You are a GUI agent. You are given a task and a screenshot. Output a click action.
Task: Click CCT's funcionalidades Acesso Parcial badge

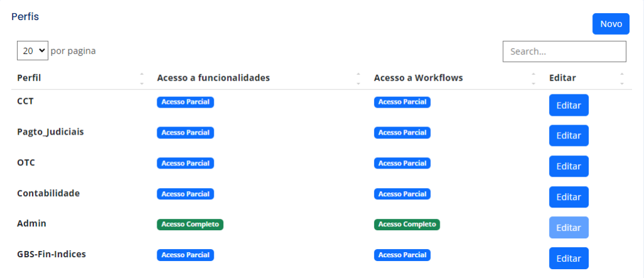(x=186, y=102)
